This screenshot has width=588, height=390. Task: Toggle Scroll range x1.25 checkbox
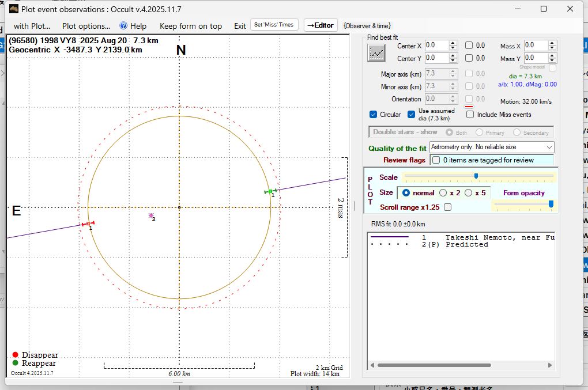448,207
